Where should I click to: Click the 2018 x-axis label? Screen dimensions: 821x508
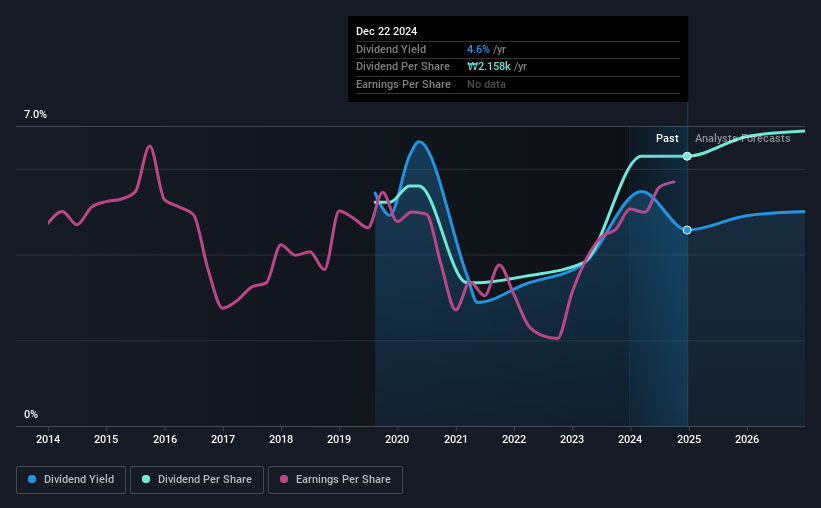281,439
